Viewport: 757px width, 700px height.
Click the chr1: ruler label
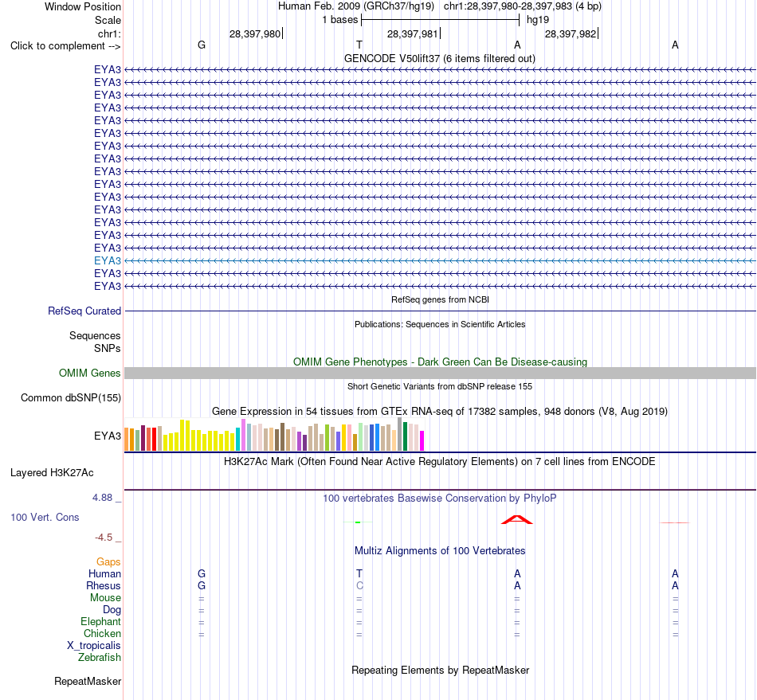(109, 33)
